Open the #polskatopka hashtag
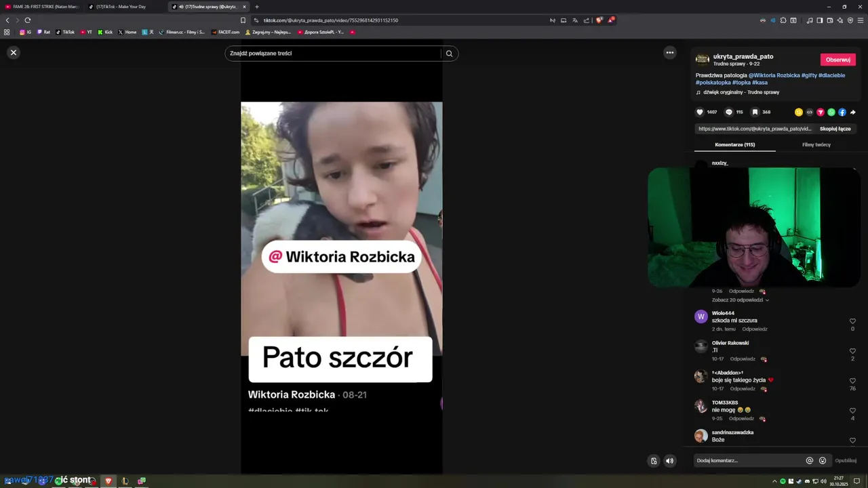This screenshot has height=488, width=868. [713, 83]
